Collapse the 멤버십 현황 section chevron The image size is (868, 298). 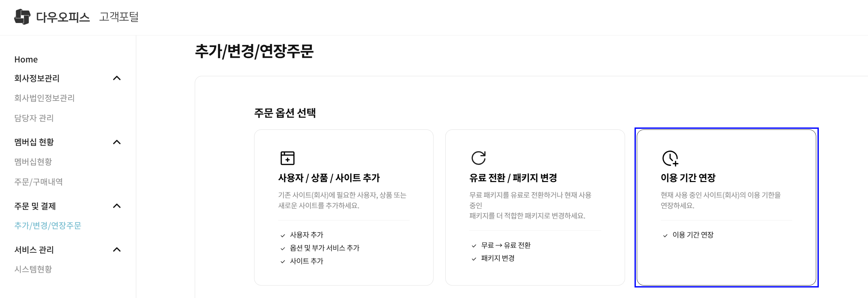pyautogui.click(x=117, y=142)
